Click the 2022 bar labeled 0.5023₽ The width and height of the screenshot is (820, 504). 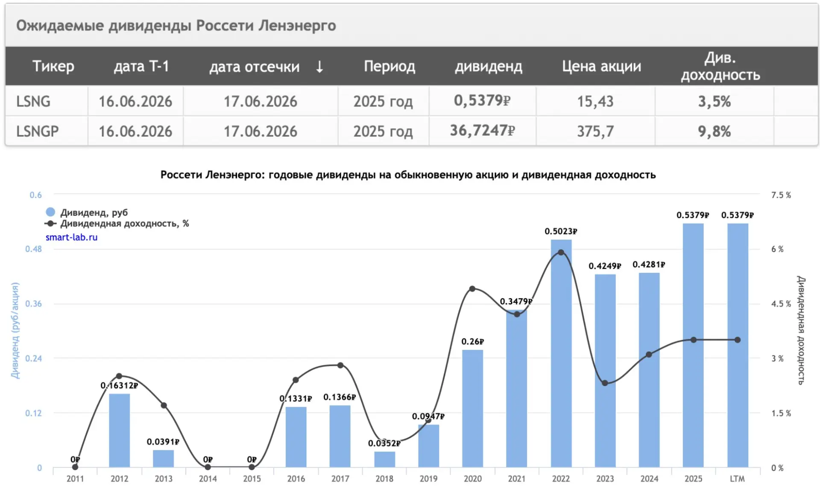click(561, 354)
